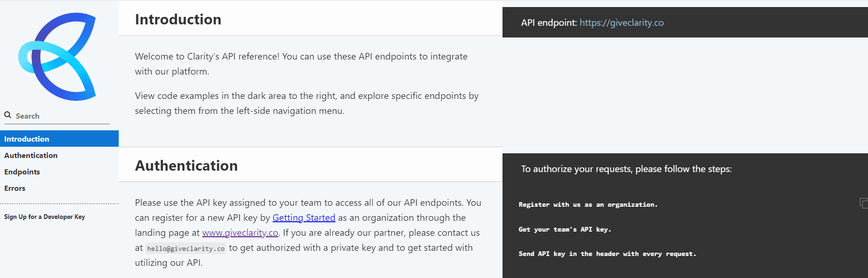Focus the Search input field
Image resolution: width=868 pixels, height=278 pixels.
[x=61, y=116]
